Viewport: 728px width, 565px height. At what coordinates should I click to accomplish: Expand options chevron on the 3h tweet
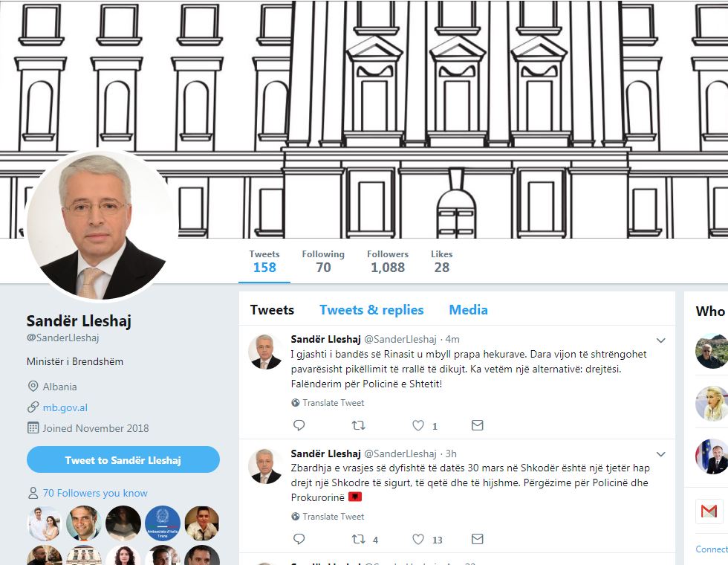pyautogui.click(x=660, y=454)
